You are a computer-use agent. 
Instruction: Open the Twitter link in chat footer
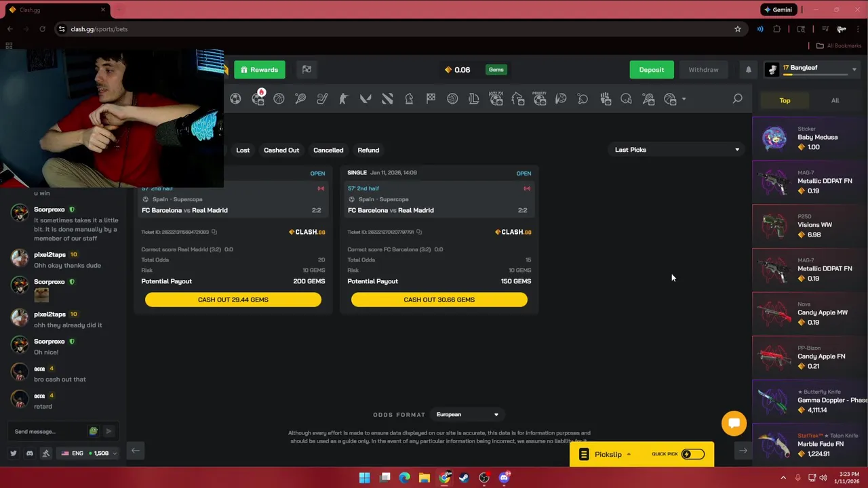click(x=13, y=453)
